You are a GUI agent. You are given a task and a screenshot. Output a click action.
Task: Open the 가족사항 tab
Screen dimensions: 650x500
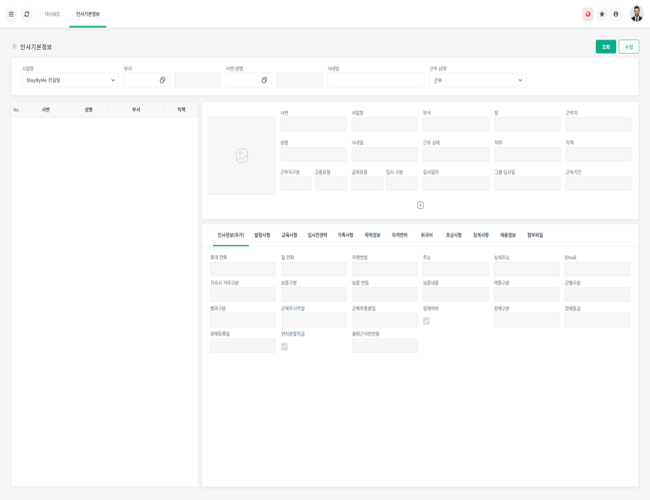345,235
